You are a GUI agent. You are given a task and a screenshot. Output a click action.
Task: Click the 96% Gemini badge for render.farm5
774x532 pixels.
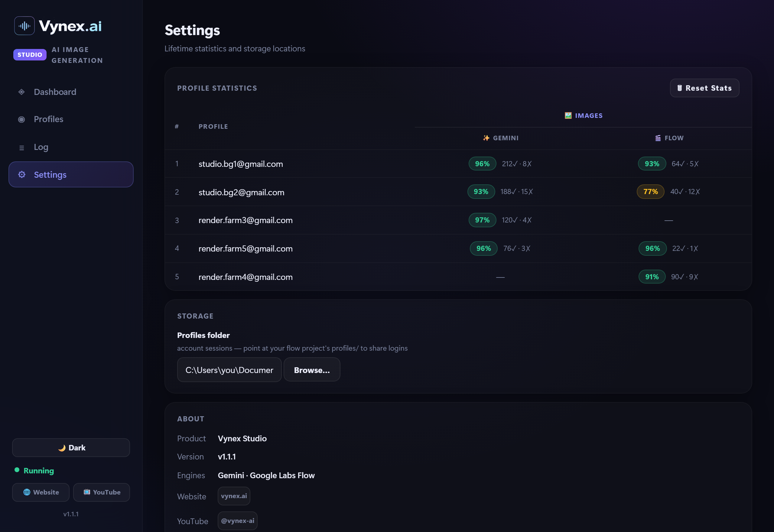(x=484, y=248)
